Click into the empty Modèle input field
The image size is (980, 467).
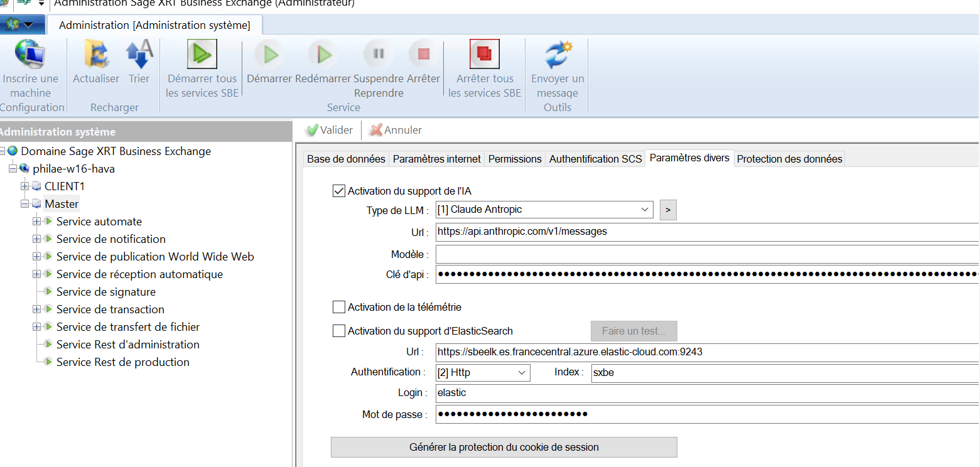tap(706, 254)
